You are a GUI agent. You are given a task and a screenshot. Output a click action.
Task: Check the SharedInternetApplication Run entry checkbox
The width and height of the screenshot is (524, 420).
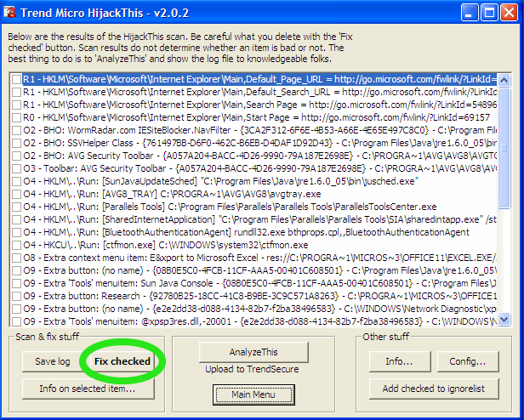pyautogui.click(x=16, y=219)
